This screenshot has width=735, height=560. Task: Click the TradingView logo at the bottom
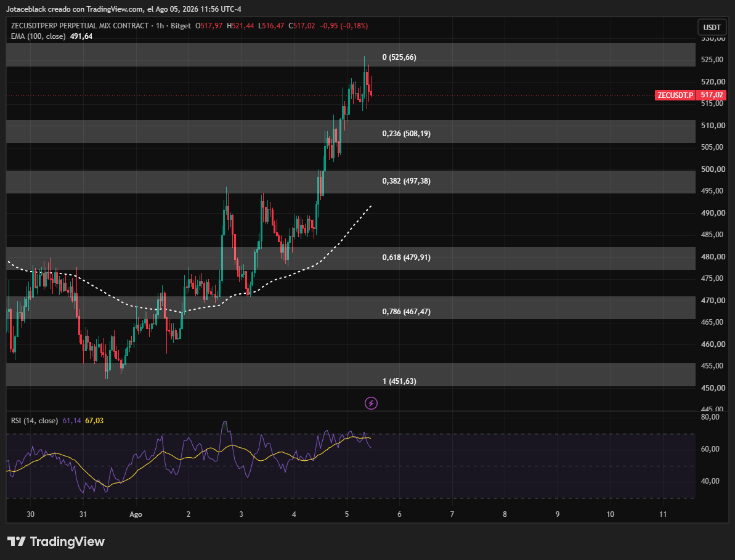tap(56, 542)
